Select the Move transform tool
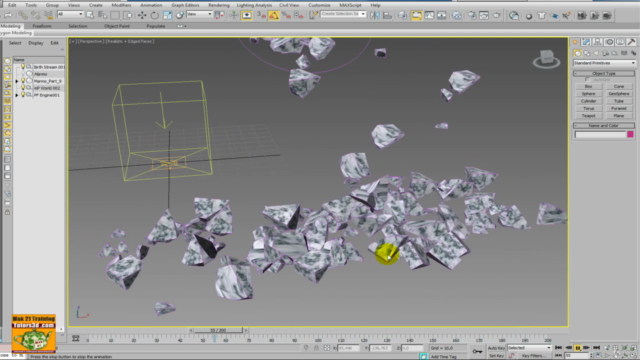 pos(142,15)
